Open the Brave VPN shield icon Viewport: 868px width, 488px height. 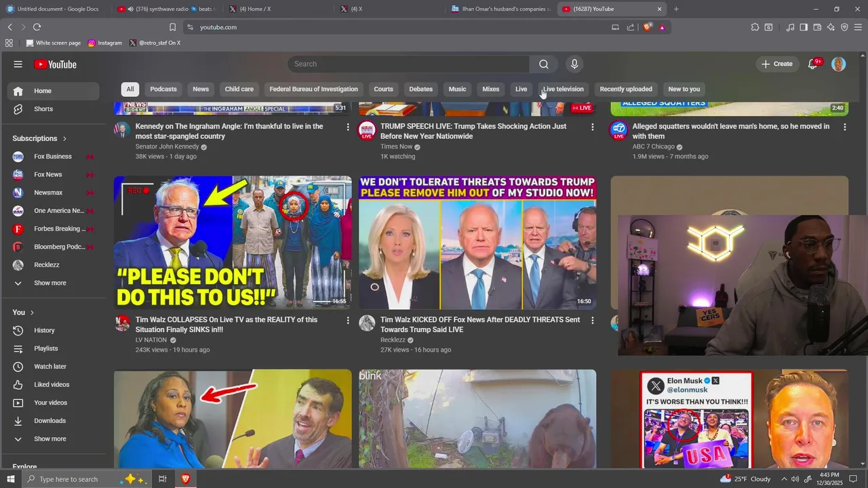click(x=844, y=27)
